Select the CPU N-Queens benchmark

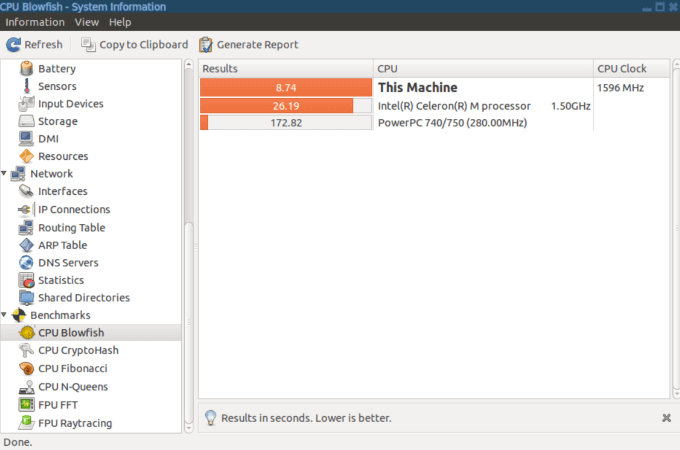[x=72, y=387]
